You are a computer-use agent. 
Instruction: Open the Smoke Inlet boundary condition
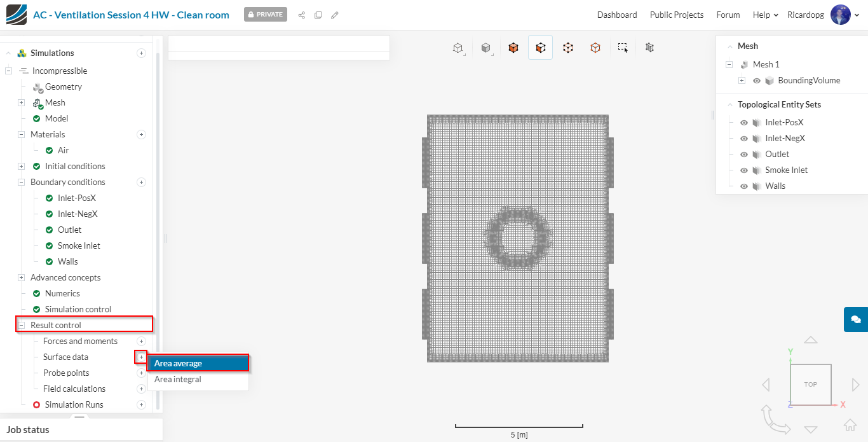pyautogui.click(x=79, y=246)
